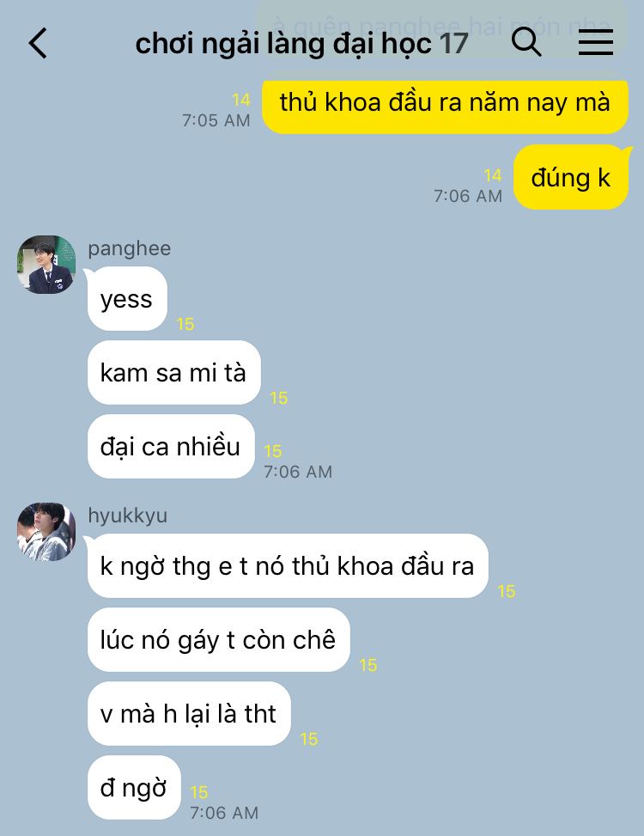Tap unread count 15 beside yess bubble
The image size is (644, 836).
(x=185, y=324)
